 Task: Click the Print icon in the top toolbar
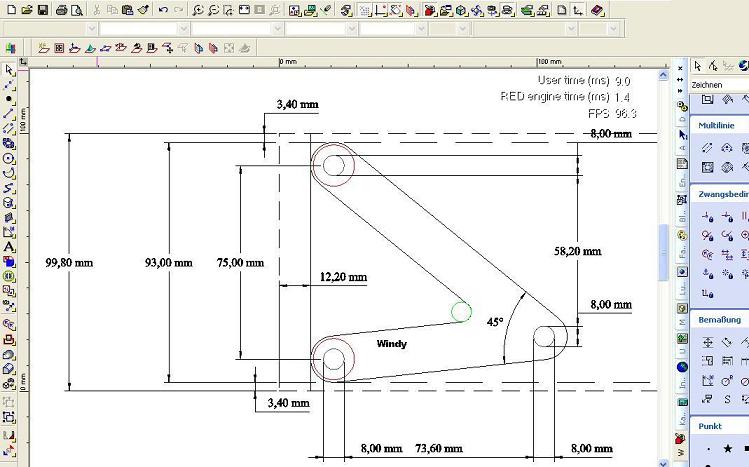coord(61,9)
